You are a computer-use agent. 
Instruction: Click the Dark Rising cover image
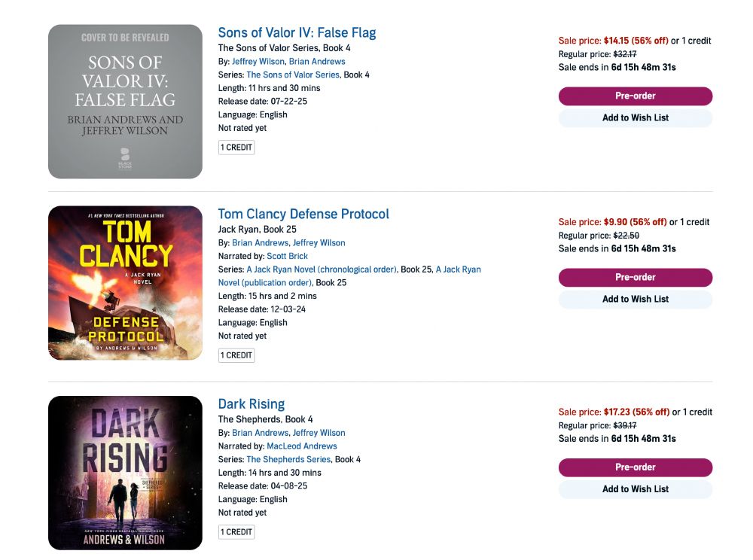point(125,473)
